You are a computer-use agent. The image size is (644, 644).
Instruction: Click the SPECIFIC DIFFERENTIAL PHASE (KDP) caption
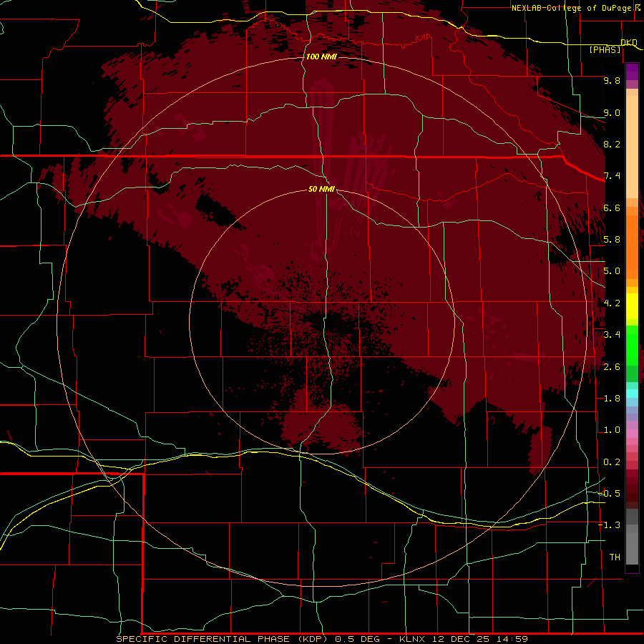click(x=223, y=639)
